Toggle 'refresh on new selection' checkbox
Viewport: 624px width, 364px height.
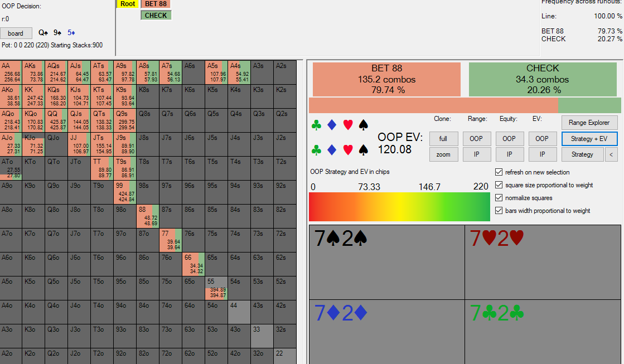point(499,172)
